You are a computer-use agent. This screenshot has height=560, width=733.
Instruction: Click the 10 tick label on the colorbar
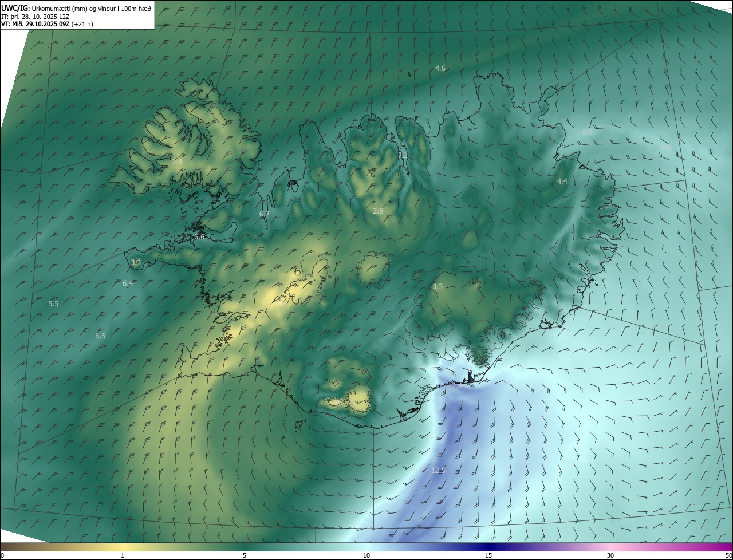pos(366,555)
